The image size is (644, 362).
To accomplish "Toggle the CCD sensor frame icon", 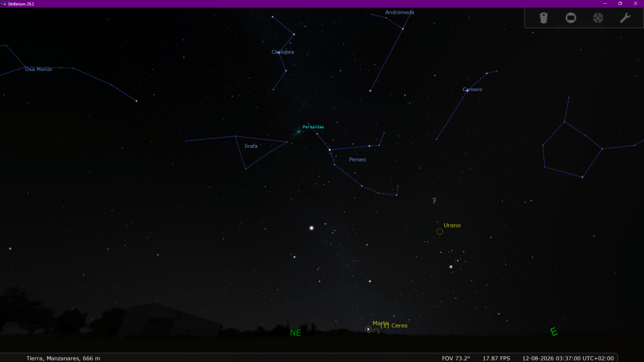I will 570,18.
